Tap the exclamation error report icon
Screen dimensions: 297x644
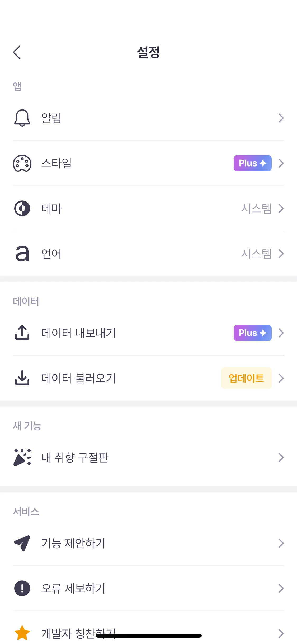pyautogui.click(x=22, y=588)
